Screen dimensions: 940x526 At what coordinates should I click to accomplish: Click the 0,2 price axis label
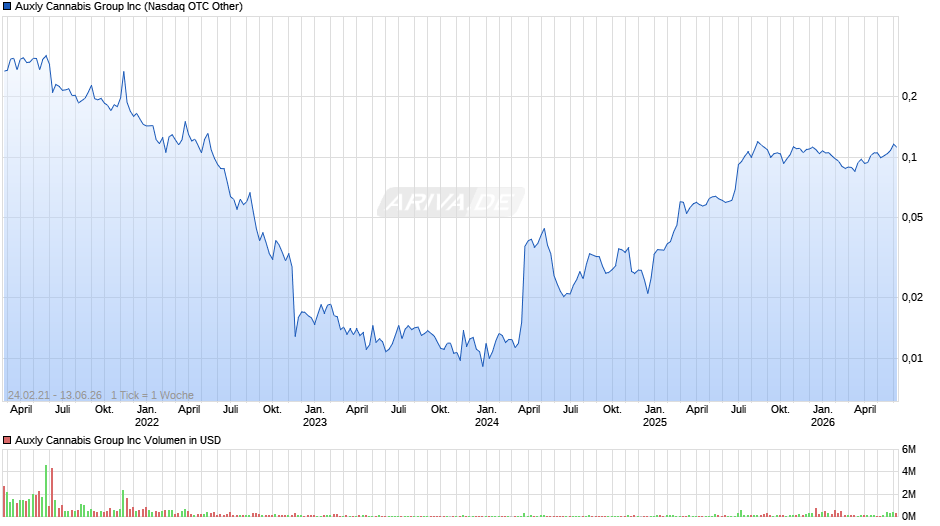tap(909, 97)
